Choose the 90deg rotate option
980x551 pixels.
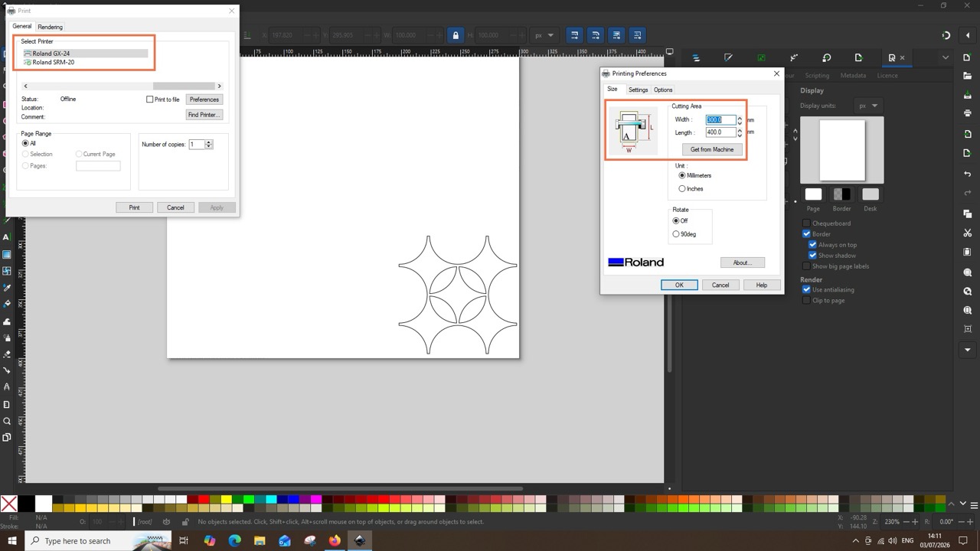point(676,234)
